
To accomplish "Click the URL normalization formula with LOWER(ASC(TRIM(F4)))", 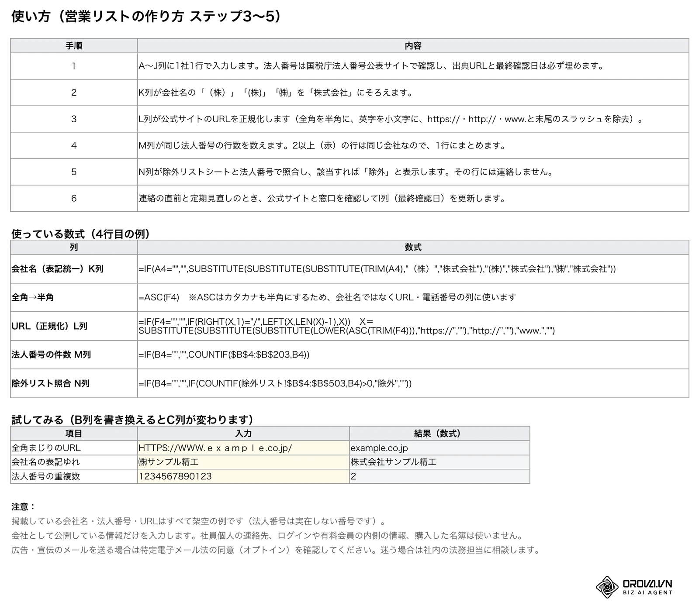I will pos(413,326).
